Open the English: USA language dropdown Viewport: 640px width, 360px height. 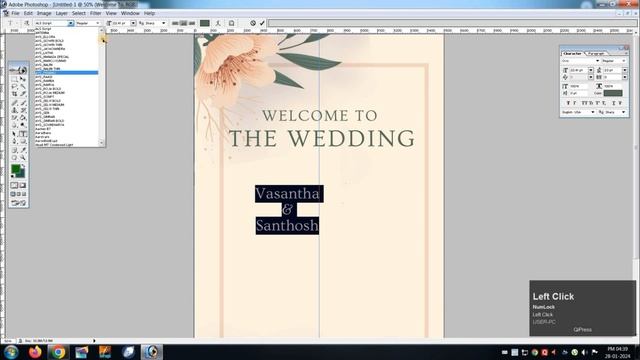tap(593, 112)
